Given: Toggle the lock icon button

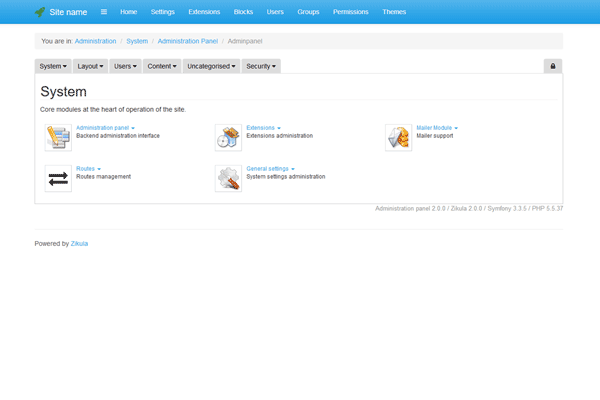Looking at the screenshot, I should click(553, 66).
